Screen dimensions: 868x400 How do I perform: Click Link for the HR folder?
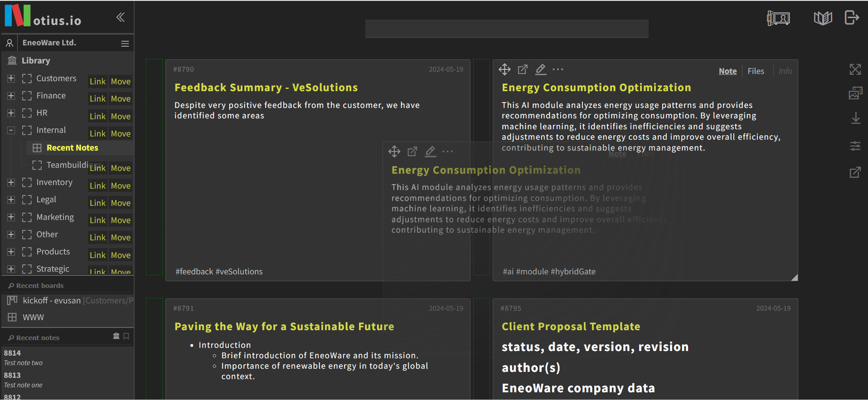tap(97, 117)
